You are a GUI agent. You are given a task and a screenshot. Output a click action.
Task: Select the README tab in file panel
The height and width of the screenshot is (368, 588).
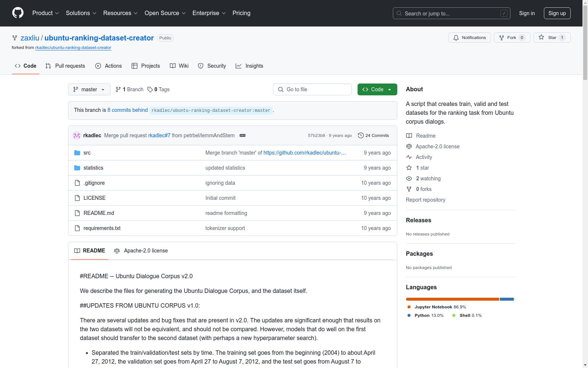click(x=90, y=251)
